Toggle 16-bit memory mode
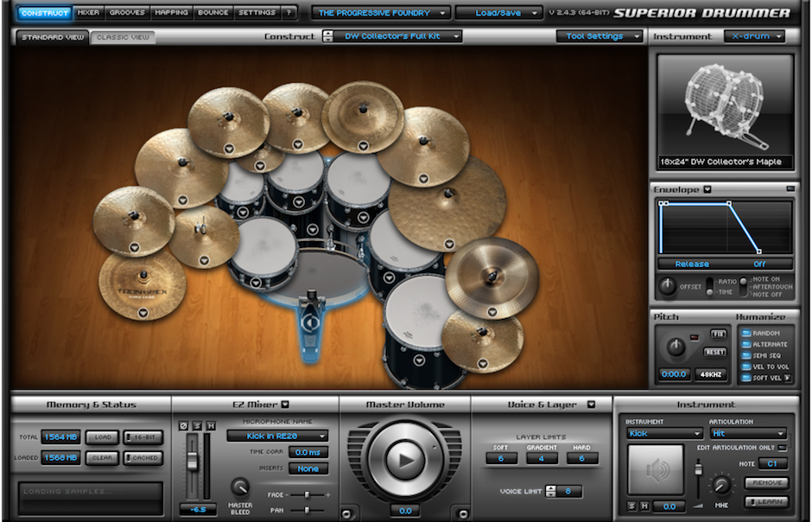The image size is (812, 522). pyautogui.click(x=143, y=437)
